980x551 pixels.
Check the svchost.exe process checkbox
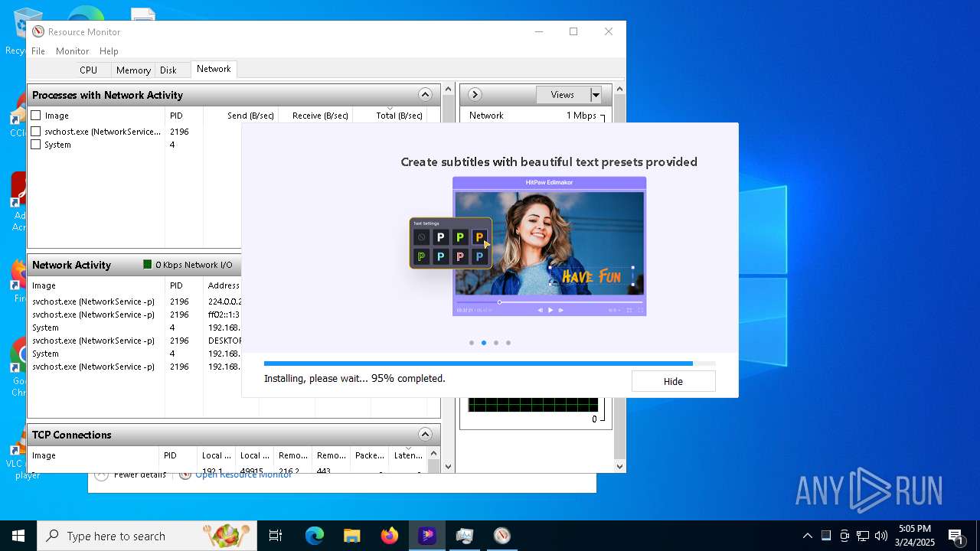click(36, 132)
